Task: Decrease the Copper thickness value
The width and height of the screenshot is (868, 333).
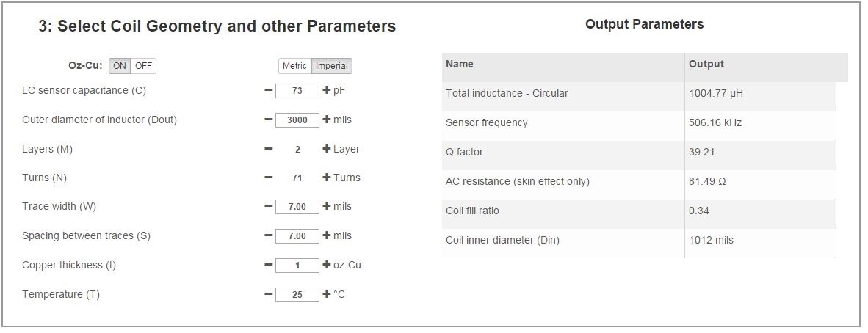Action: click(268, 265)
